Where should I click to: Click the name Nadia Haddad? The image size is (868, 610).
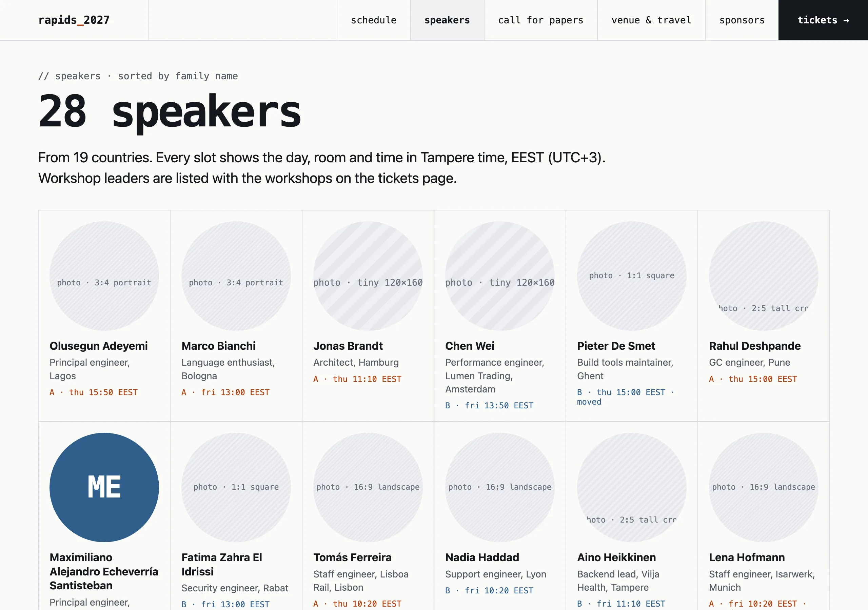[x=482, y=557]
